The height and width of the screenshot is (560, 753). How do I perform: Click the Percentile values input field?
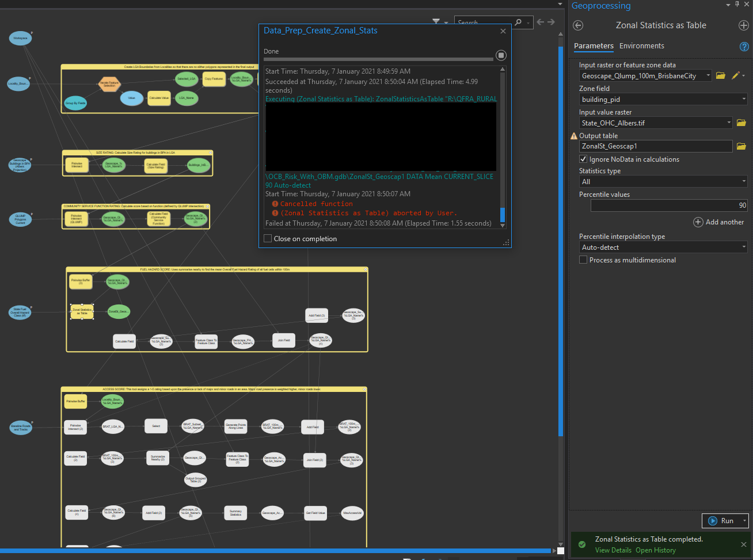click(x=669, y=205)
